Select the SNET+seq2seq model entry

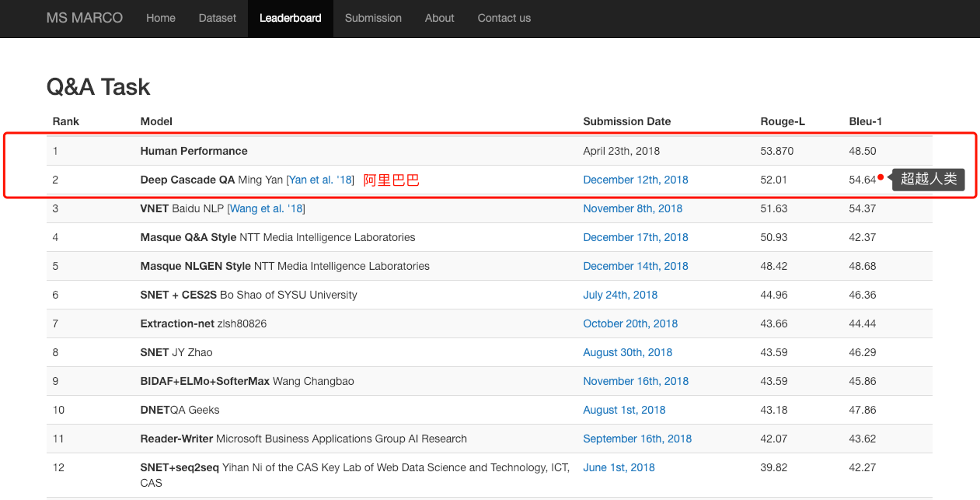[x=355, y=475]
